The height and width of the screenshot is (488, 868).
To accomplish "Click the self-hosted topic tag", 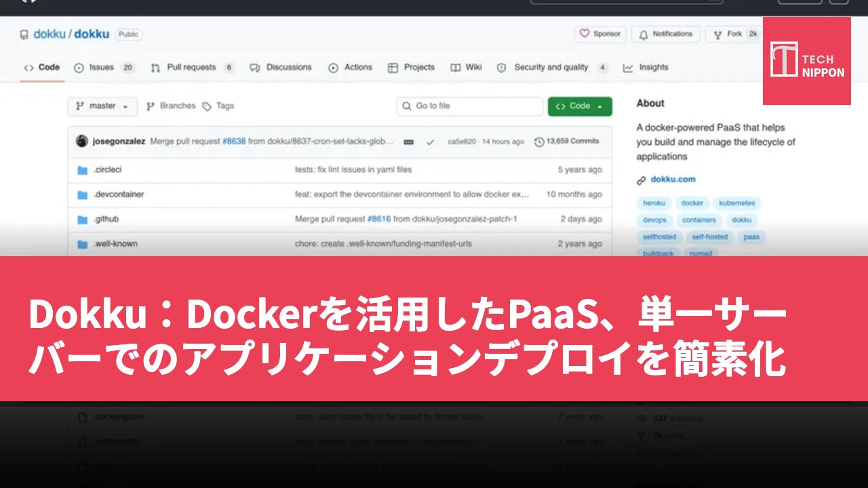I will [710, 237].
